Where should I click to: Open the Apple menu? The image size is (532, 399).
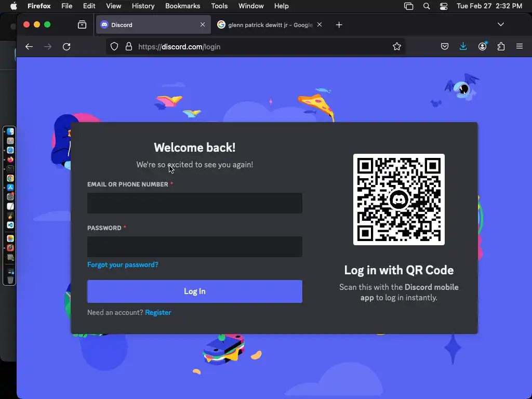[14, 6]
